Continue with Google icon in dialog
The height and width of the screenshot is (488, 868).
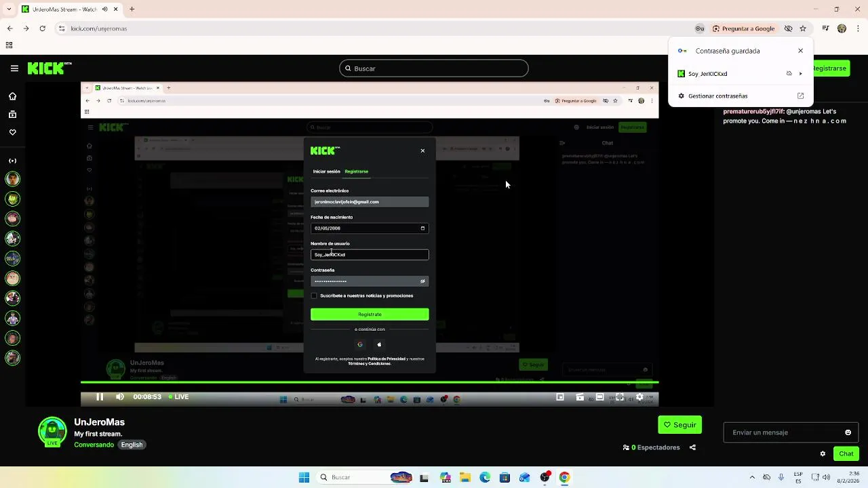coord(360,344)
